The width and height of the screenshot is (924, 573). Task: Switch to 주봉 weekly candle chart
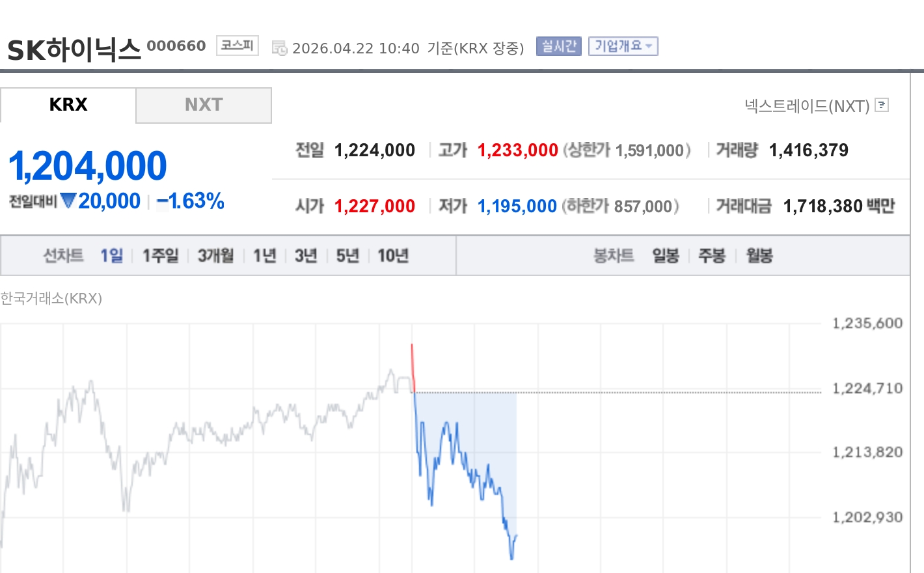tap(712, 255)
